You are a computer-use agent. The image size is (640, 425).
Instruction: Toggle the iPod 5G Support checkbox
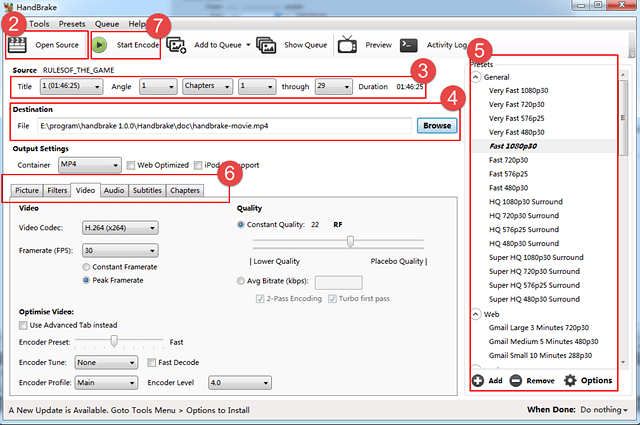point(198,165)
